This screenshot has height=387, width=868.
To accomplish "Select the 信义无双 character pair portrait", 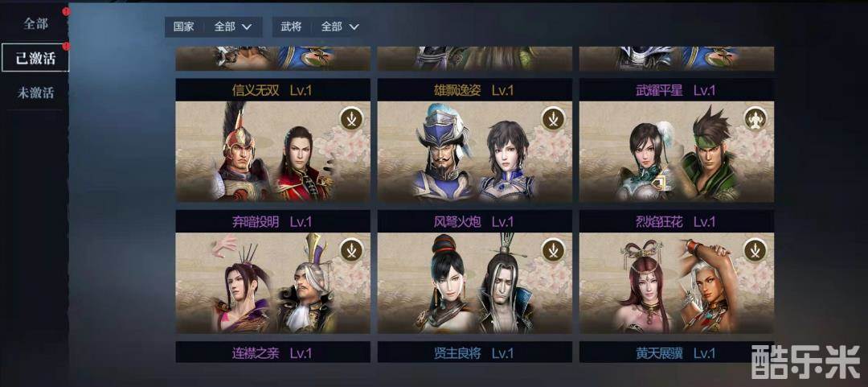I will pos(273,151).
